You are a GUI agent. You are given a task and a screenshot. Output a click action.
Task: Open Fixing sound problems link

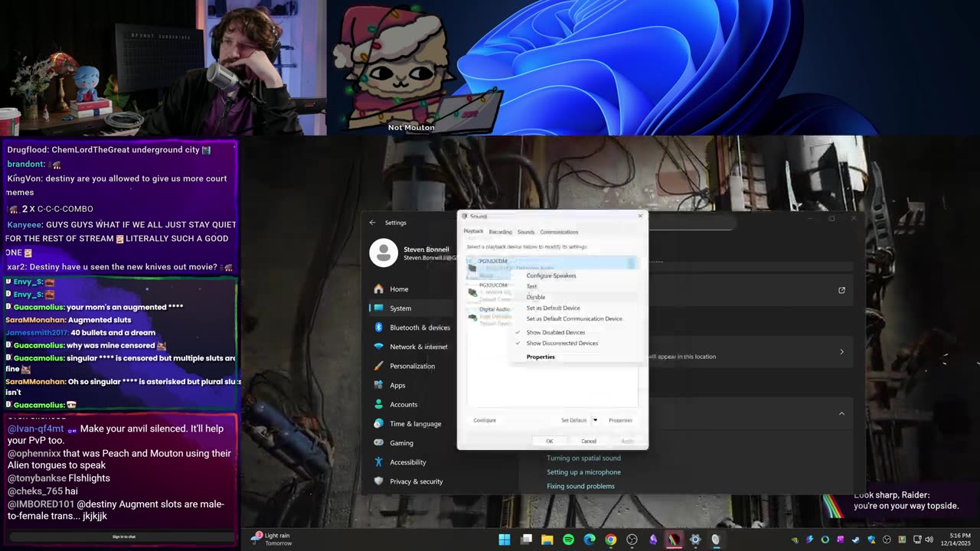click(580, 486)
